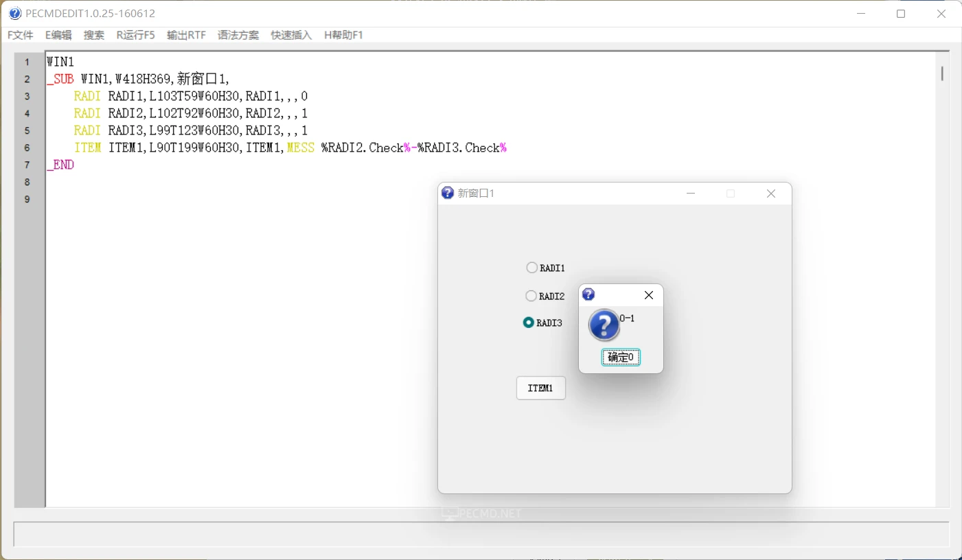
Task: Open the F文件 menu
Action: [21, 35]
